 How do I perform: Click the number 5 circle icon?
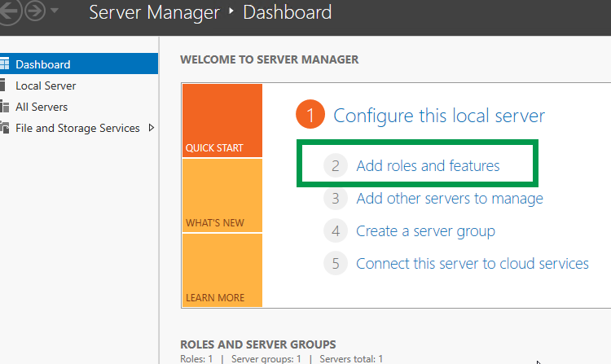pyautogui.click(x=335, y=264)
